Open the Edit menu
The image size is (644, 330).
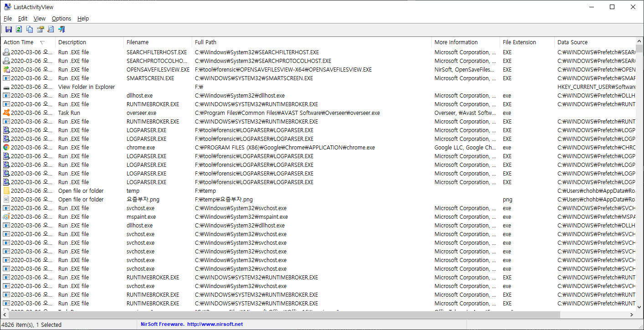click(x=23, y=19)
